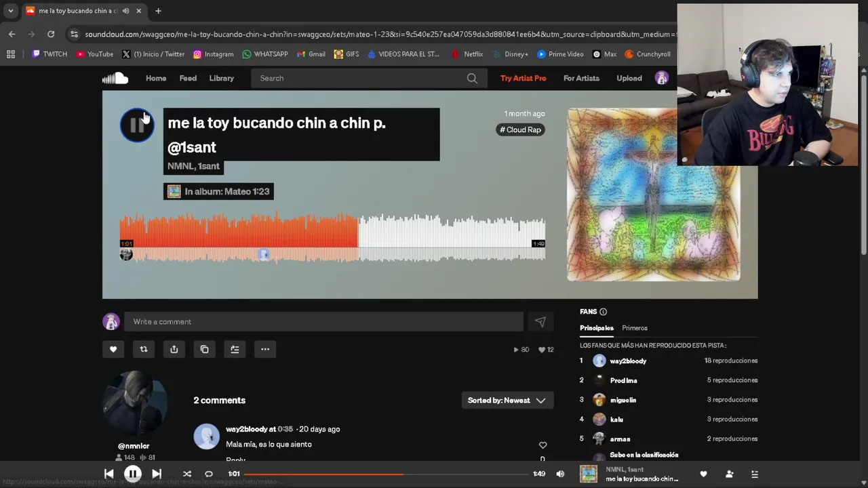
Task: Open the tab search dropdown arrow
Action: click(x=10, y=11)
